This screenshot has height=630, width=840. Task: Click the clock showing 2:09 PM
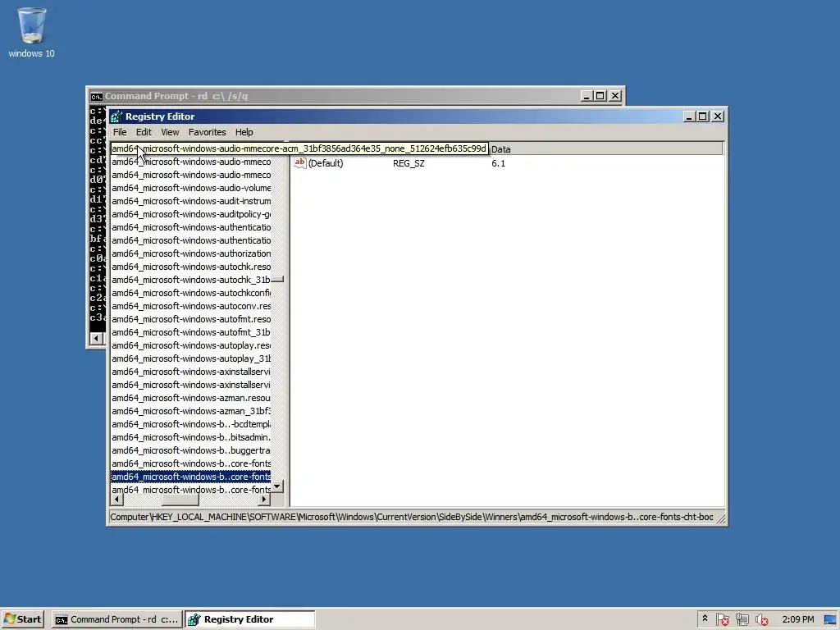797,619
